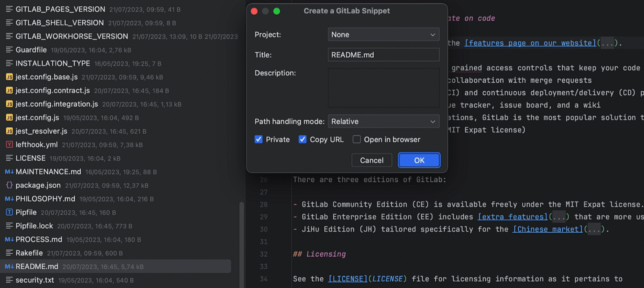Click the YAML icon next to lefthook.yml
Screen dimensions: 644x288
(x=9, y=145)
